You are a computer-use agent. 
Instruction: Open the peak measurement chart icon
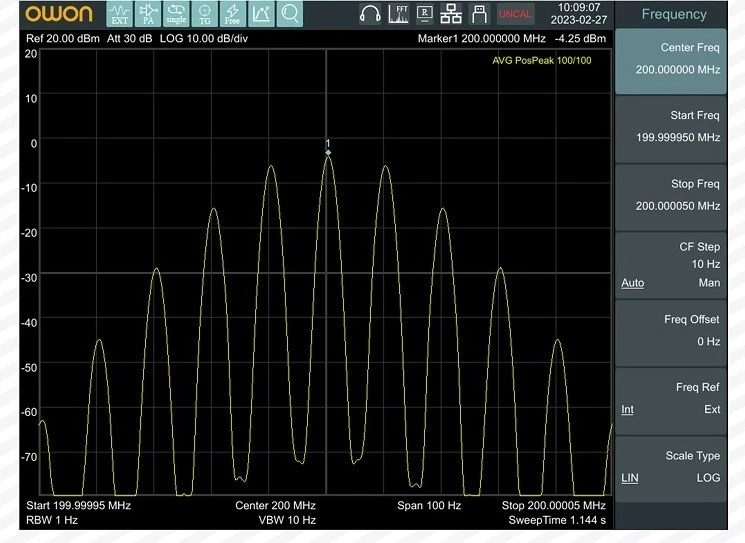(x=261, y=14)
